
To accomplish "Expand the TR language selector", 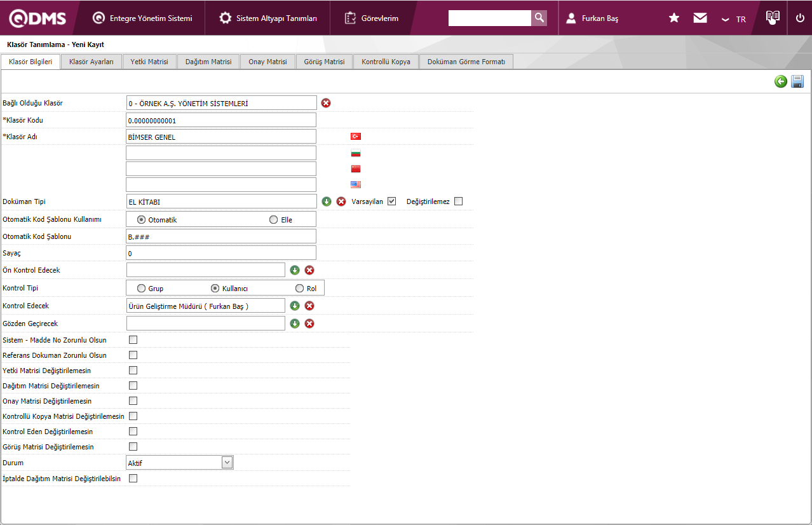I will click(734, 19).
